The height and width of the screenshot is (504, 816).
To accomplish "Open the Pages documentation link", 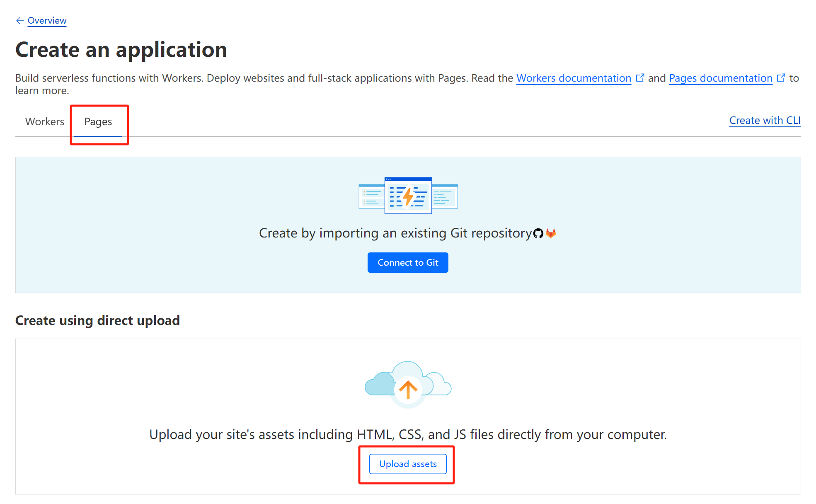I will click(x=720, y=78).
